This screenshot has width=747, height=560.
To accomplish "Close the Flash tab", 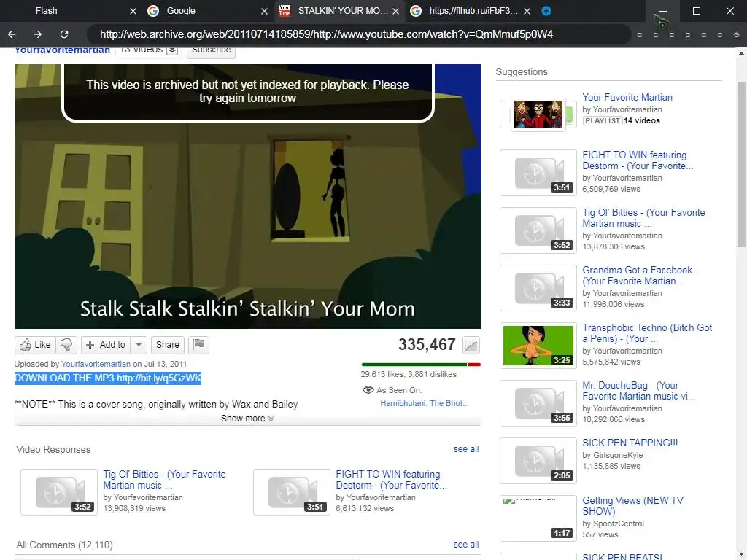I will click(133, 11).
